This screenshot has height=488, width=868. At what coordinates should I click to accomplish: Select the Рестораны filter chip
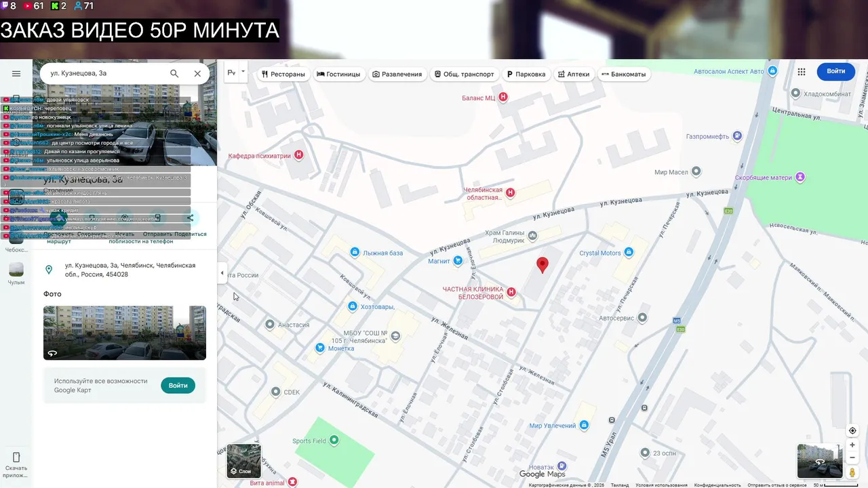[283, 74]
